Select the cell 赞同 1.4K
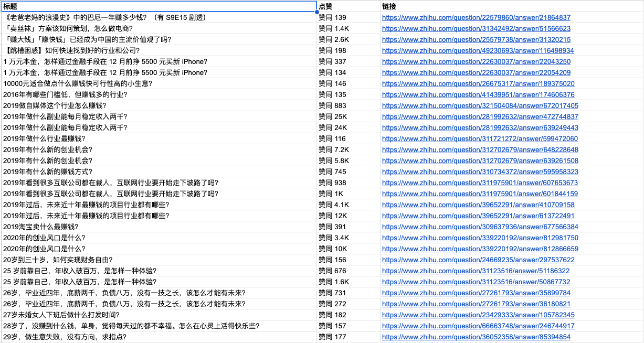 [x=349, y=28]
